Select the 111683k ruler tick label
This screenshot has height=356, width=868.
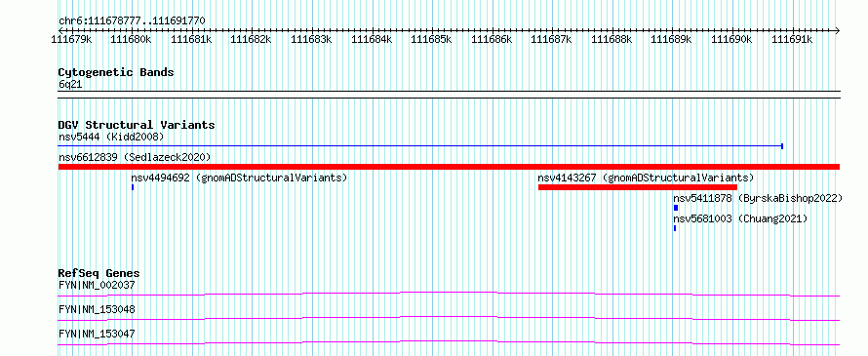tap(312, 39)
